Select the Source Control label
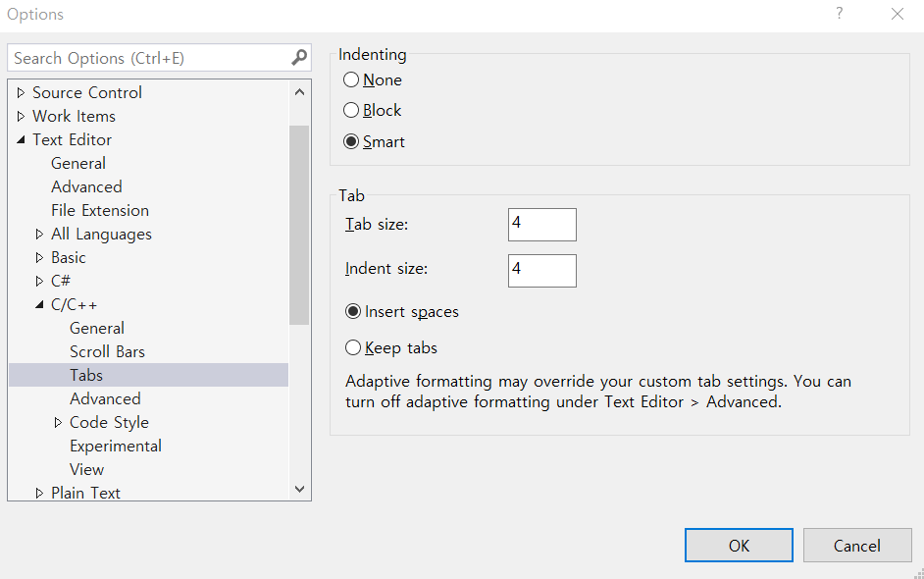This screenshot has height=579, width=924. [x=87, y=92]
